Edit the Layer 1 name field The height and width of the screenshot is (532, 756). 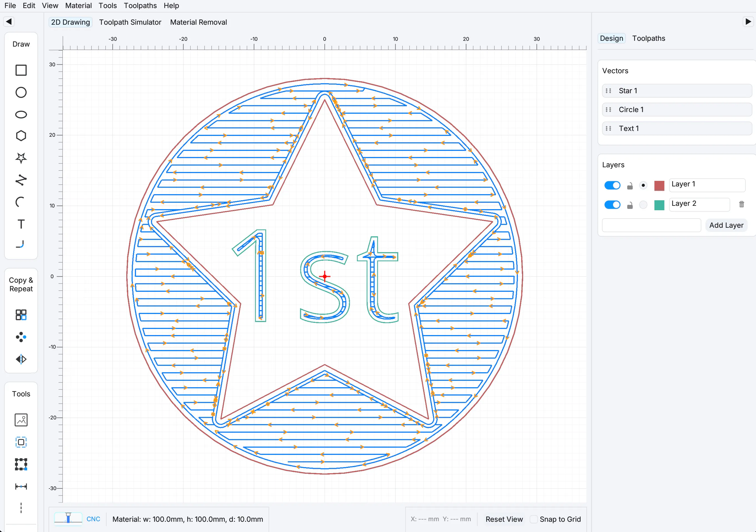click(x=707, y=185)
